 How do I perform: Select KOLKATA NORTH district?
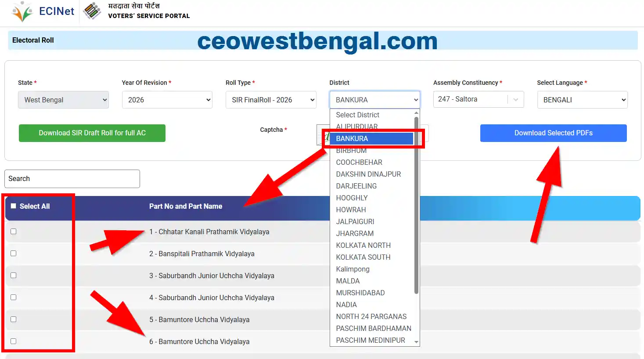click(x=372, y=245)
